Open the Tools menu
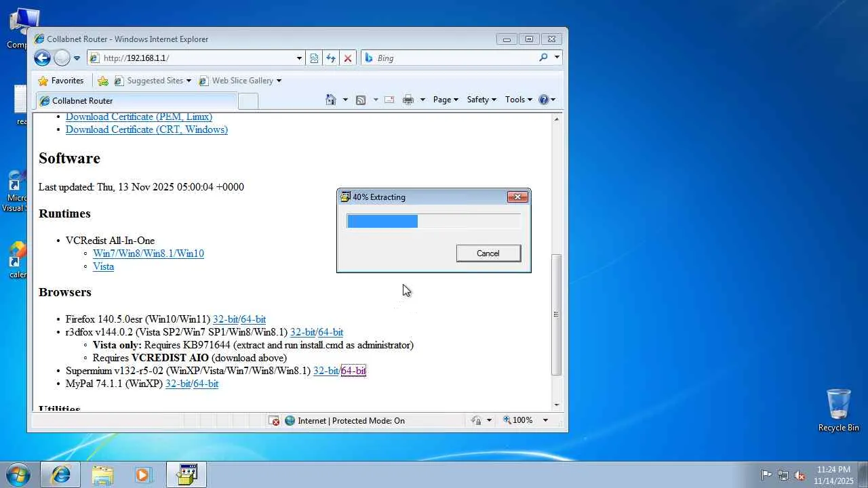Image resolution: width=868 pixels, height=488 pixels. click(519, 100)
